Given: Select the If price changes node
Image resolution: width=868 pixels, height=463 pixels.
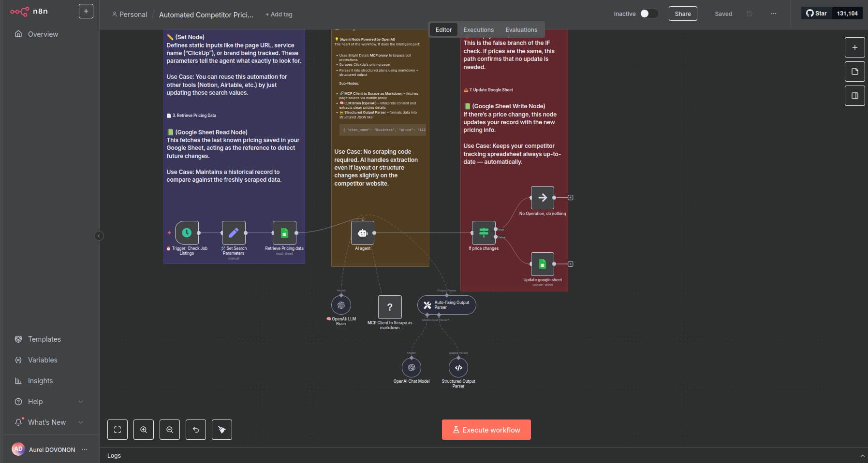Looking at the screenshot, I should [x=484, y=232].
